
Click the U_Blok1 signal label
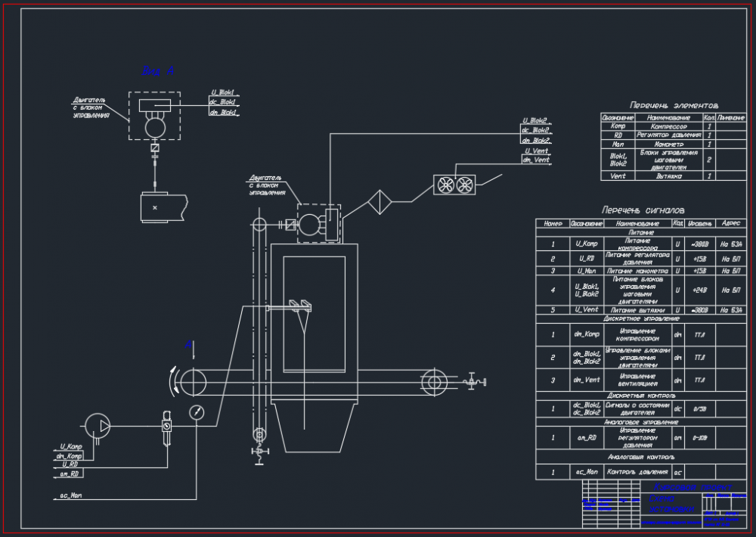(x=223, y=92)
